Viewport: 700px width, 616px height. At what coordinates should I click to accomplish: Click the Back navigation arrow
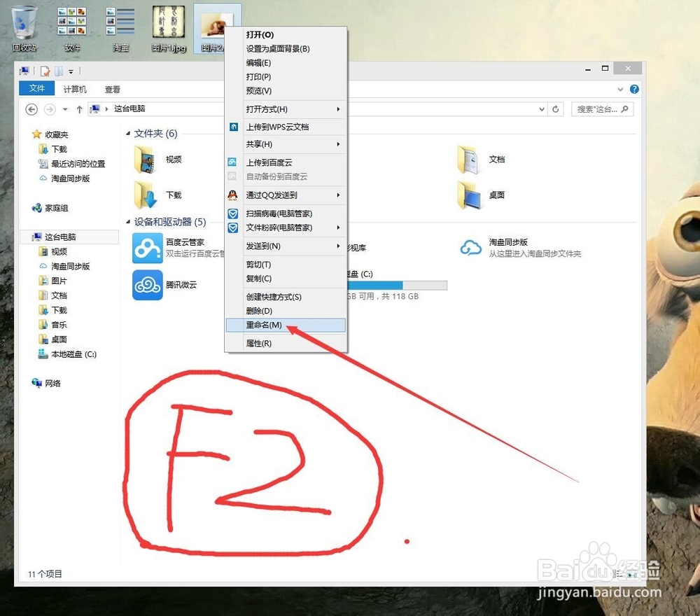coord(31,109)
